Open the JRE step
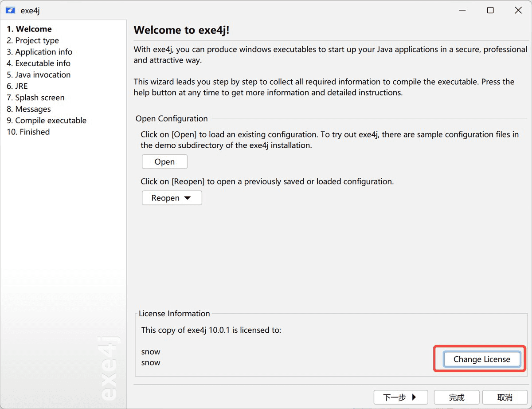 pos(17,87)
